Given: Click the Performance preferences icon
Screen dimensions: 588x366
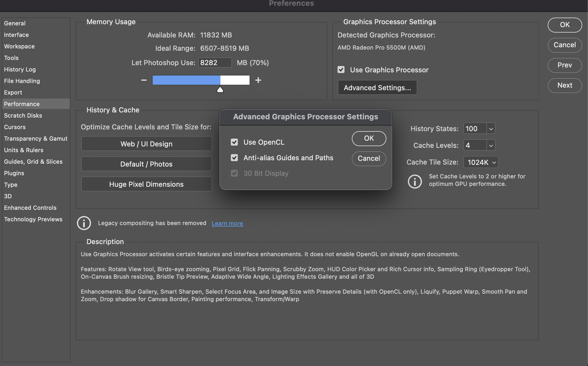Looking at the screenshot, I should click(x=22, y=103).
